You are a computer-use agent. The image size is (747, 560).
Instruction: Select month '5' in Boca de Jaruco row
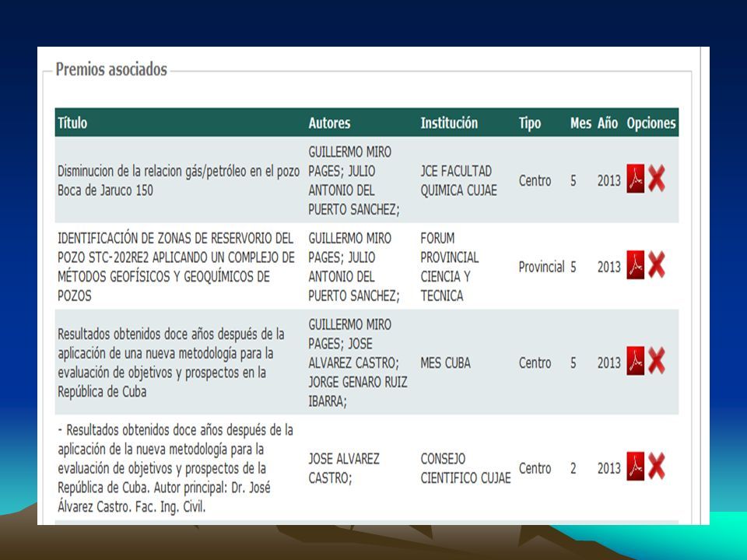point(573,180)
